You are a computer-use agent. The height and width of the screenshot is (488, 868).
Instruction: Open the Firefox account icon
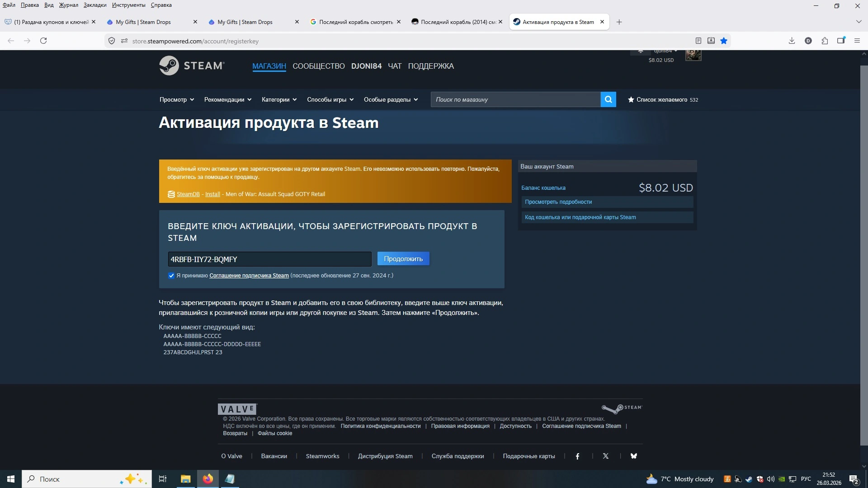[808, 41]
